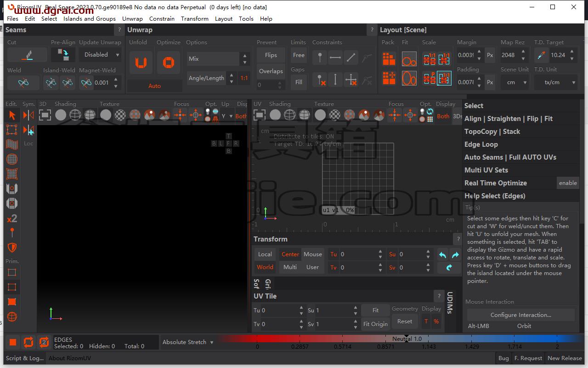
Task: Click the x2 tool icon in sidebar
Action: [x=12, y=218]
